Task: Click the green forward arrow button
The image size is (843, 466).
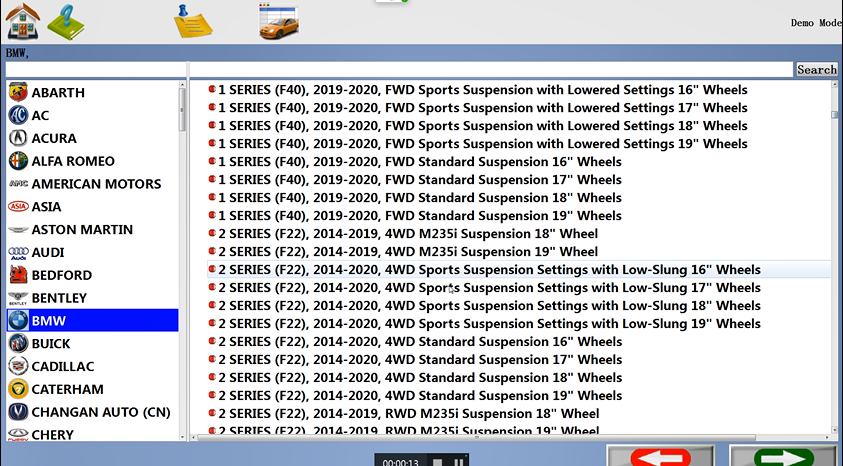Action: [783, 457]
